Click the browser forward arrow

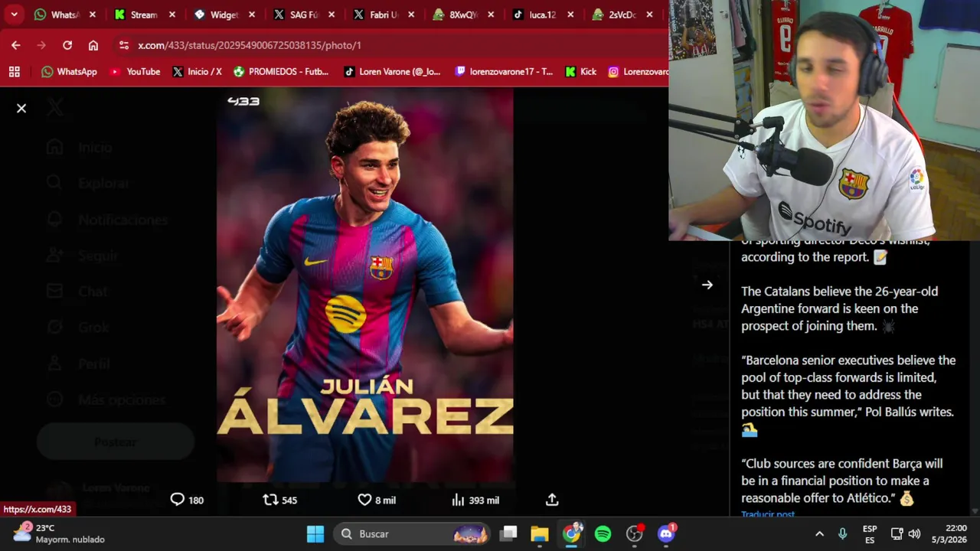(x=41, y=45)
